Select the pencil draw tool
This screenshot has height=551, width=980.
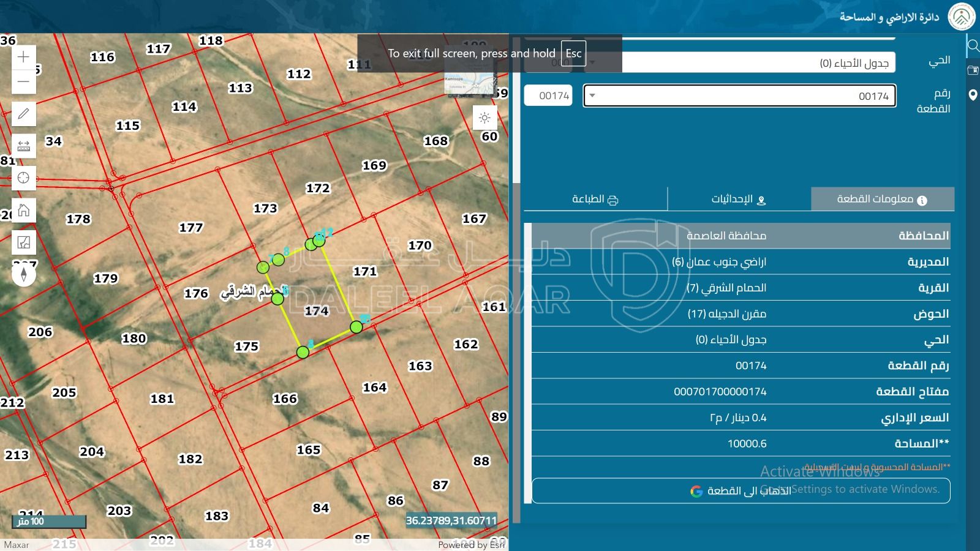point(23,114)
